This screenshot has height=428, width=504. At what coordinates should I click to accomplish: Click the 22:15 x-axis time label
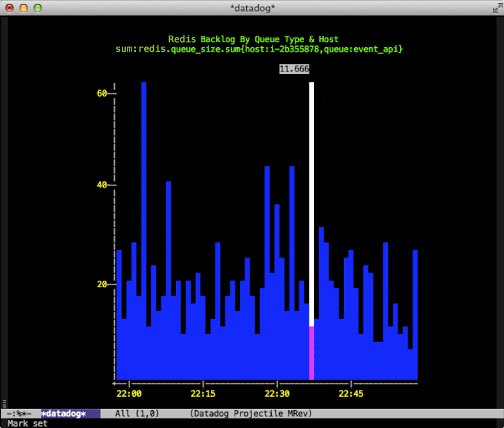coord(203,394)
